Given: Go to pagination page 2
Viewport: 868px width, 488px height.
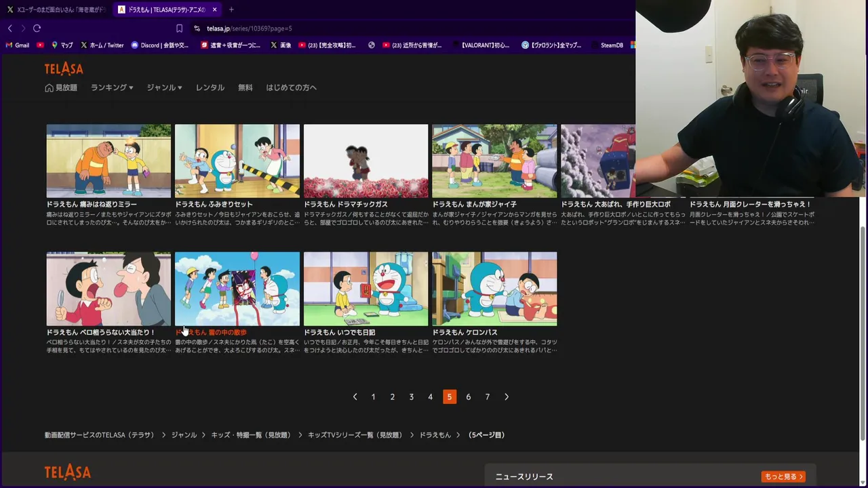Looking at the screenshot, I should coord(392,396).
